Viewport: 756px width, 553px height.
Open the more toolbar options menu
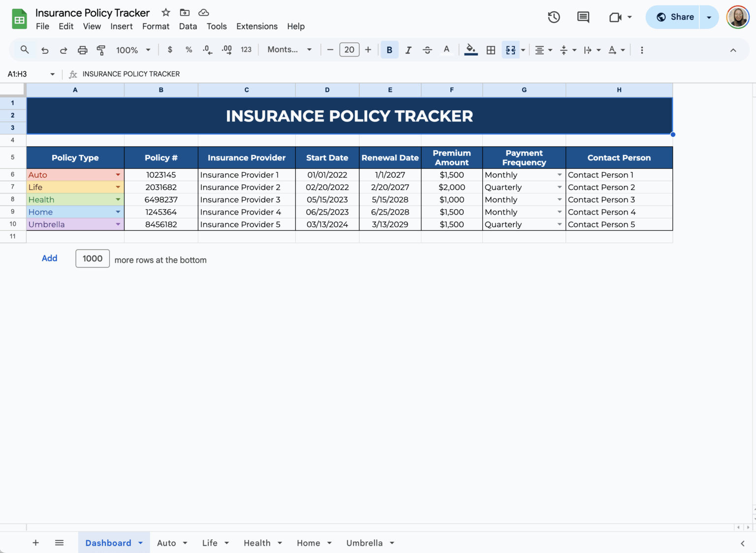(x=642, y=50)
